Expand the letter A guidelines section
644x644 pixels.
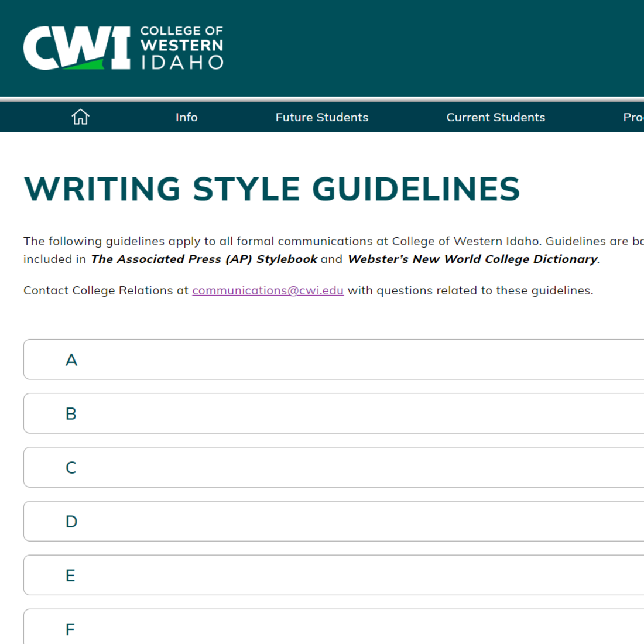[71, 359]
